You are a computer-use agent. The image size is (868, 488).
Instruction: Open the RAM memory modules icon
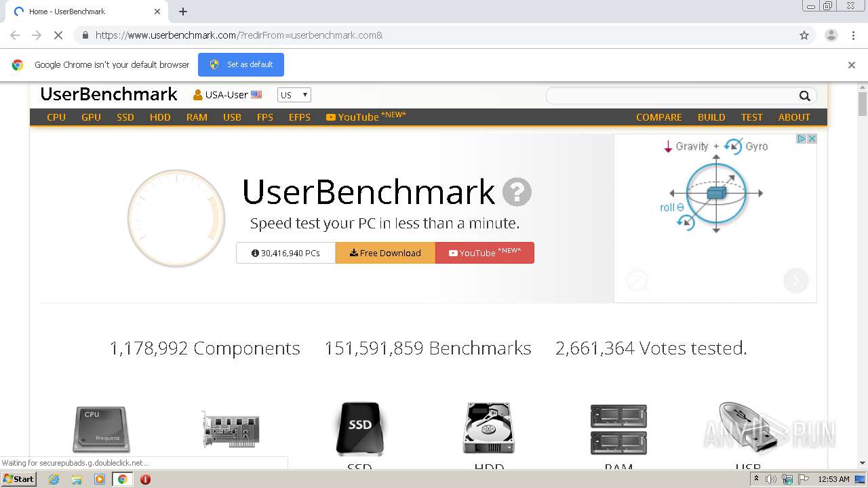pyautogui.click(x=618, y=429)
